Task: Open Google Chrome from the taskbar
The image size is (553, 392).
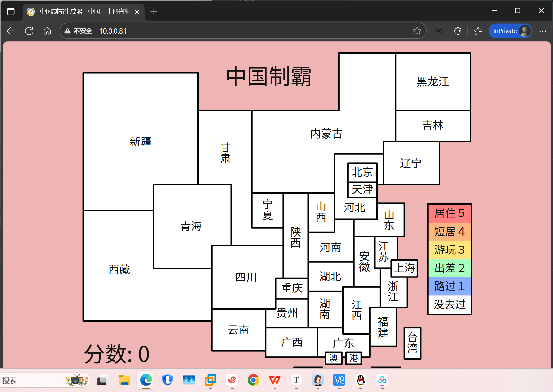Action: (253, 380)
